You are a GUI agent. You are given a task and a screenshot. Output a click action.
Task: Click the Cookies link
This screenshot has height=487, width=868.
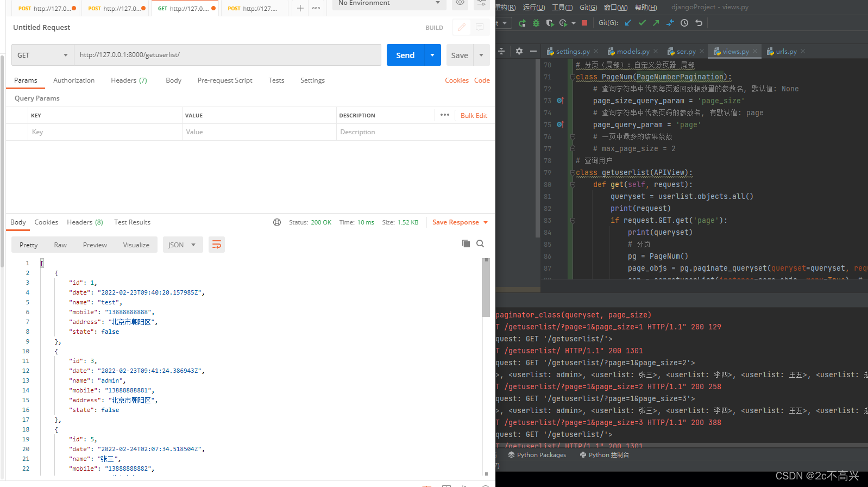point(457,80)
